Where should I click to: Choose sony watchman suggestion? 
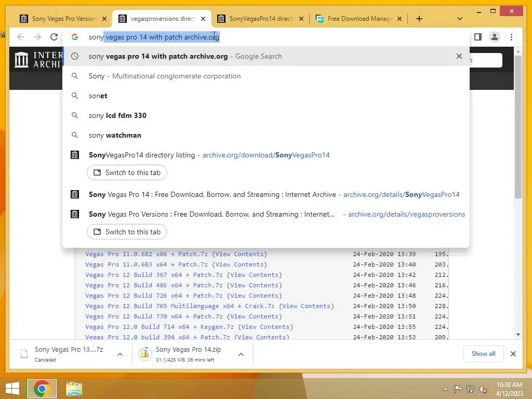click(266, 135)
